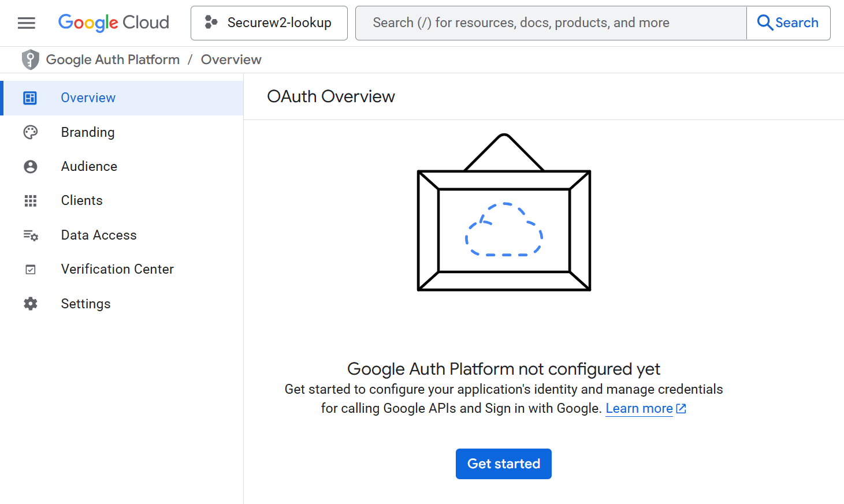Open the Data Access page

(x=99, y=235)
